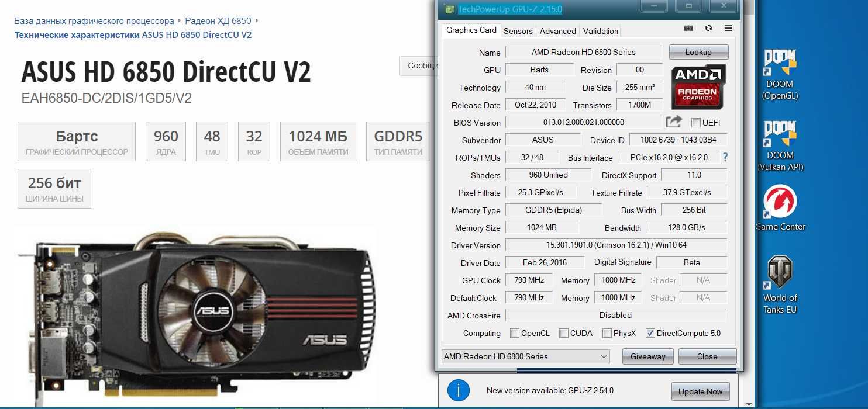Click the Subvendor ASUS field
The height and width of the screenshot is (409, 868).
[x=543, y=140]
